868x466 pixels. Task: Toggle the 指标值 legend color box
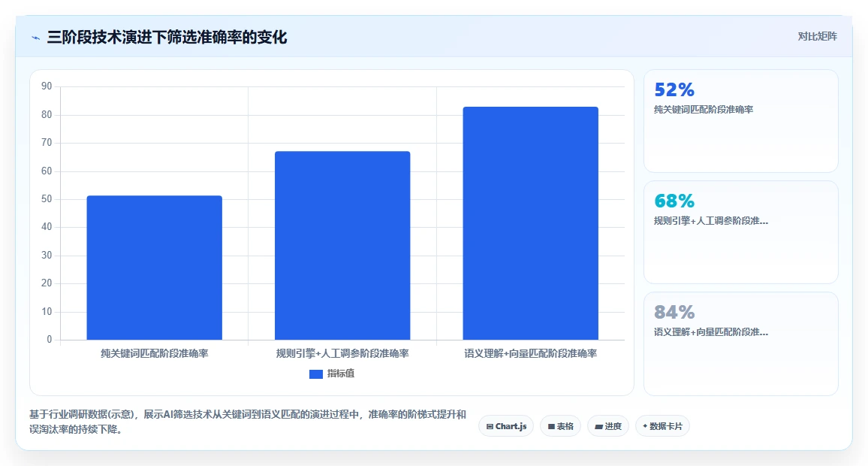(315, 374)
